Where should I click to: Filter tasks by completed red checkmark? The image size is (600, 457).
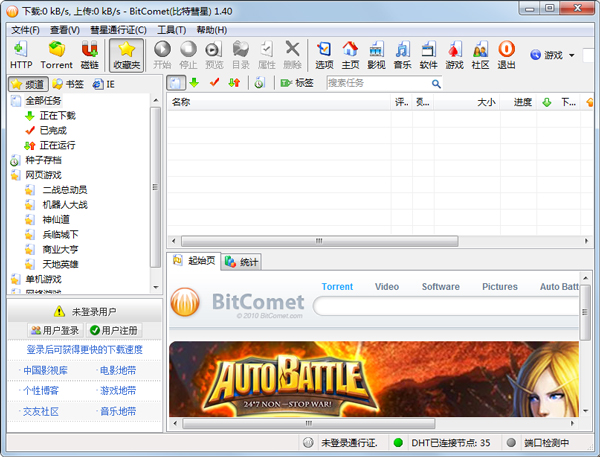click(215, 82)
